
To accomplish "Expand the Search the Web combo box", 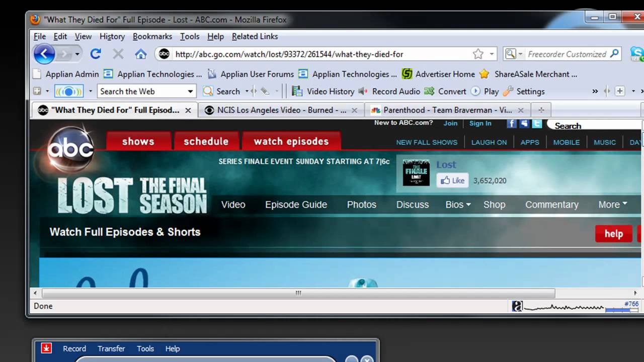I will click(190, 92).
